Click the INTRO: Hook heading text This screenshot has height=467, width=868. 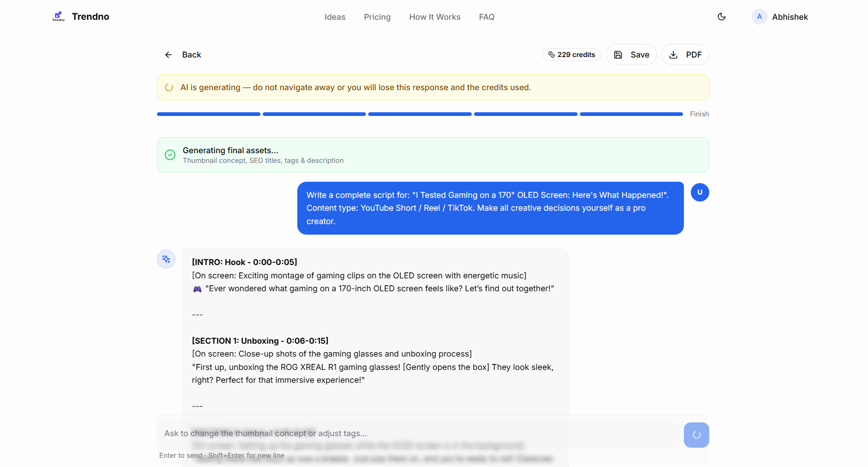coord(244,262)
